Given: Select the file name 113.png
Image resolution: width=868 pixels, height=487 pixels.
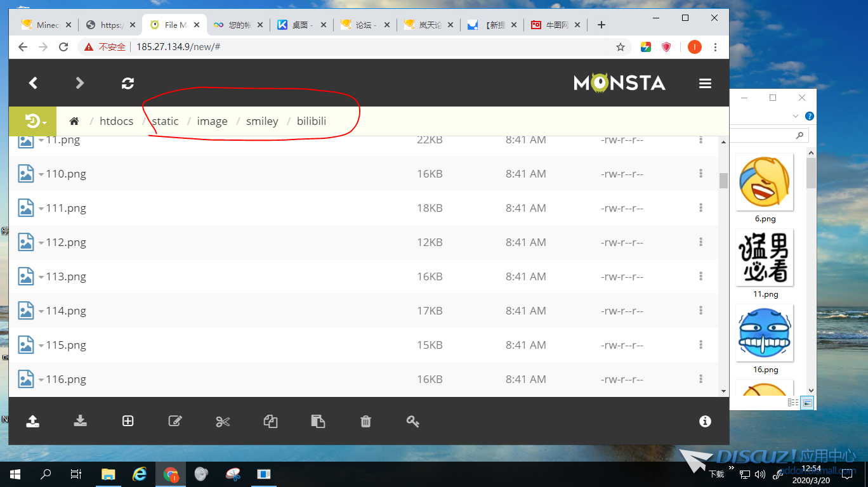Looking at the screenshot, I should (66, 276).
